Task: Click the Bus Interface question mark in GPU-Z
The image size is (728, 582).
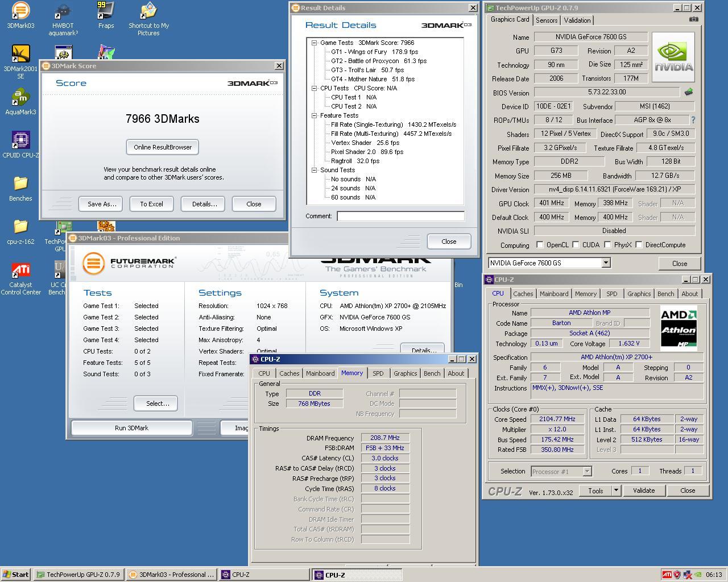Action: pyautogui.click(x=693, y=120)
